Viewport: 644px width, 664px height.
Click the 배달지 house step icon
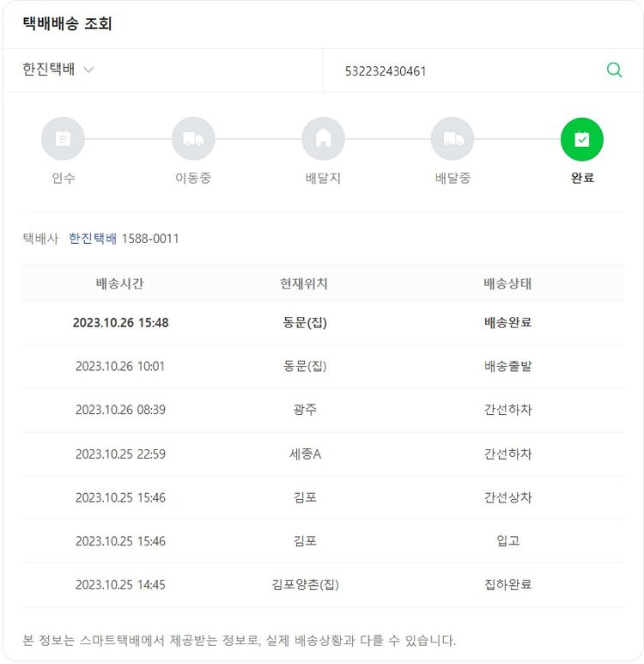[x=323, y=139]
